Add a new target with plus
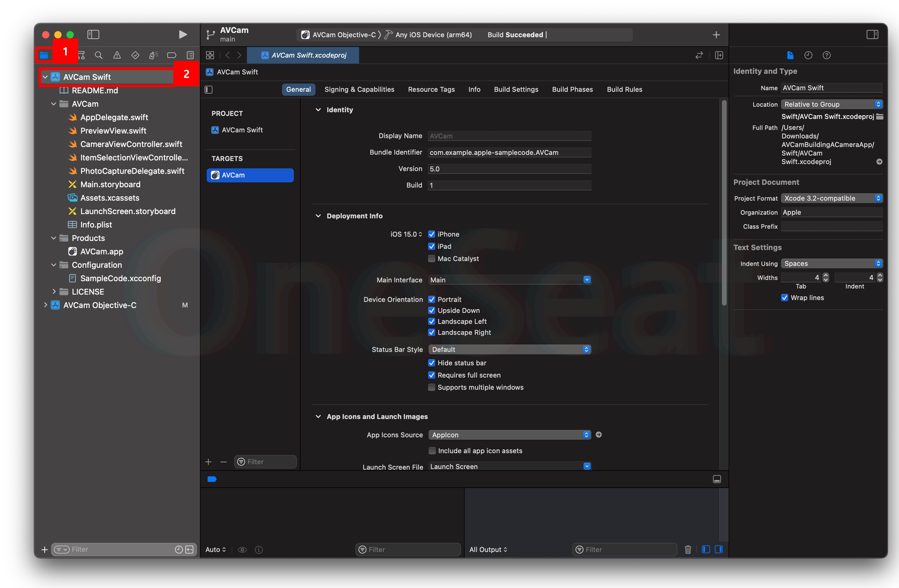The height and width of the screenshot is (588, 899). [x=208, y=462]
